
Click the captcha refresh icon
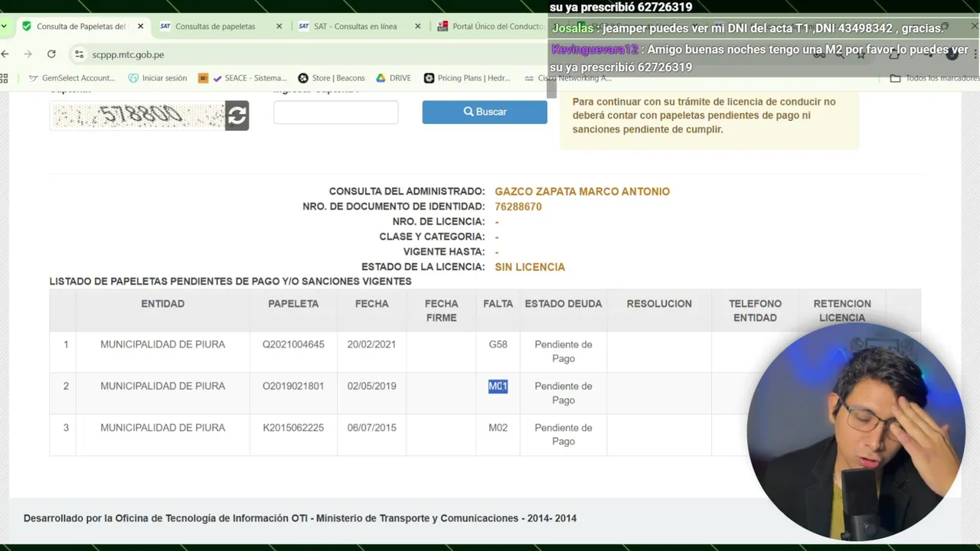(237, 116)
